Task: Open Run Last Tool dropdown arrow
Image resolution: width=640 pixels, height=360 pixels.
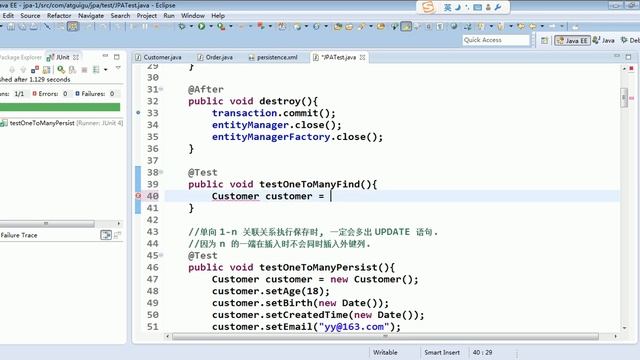Action: pyautogui.click(x=231, y=27)
